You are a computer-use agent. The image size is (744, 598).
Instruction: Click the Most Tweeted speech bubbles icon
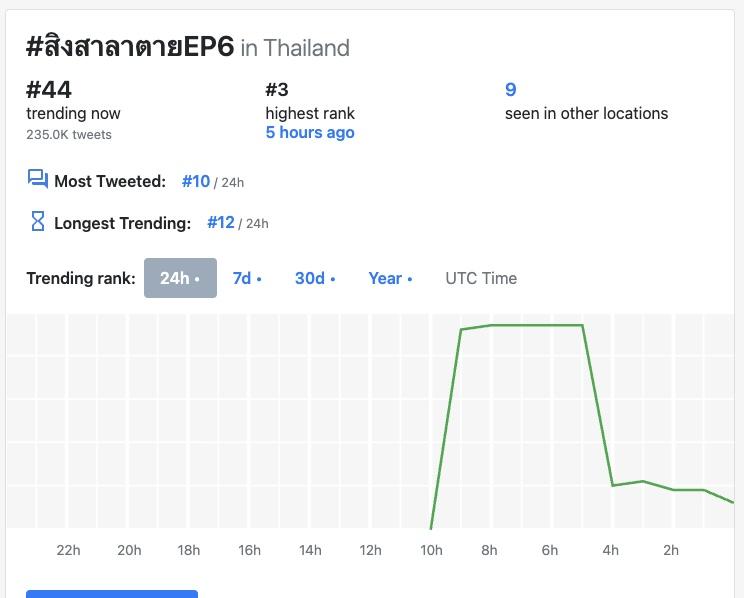click(38, 180)
